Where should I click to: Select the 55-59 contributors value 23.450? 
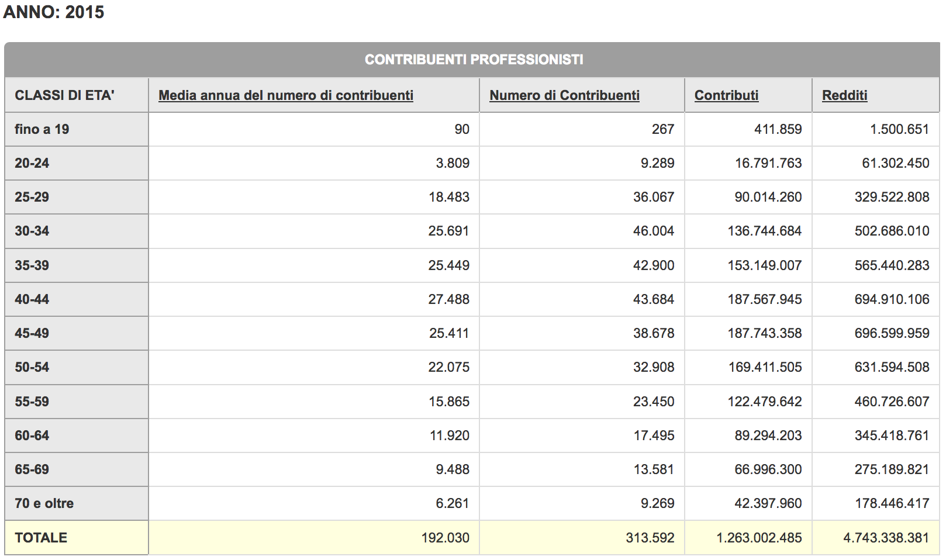tap(653, 402)
